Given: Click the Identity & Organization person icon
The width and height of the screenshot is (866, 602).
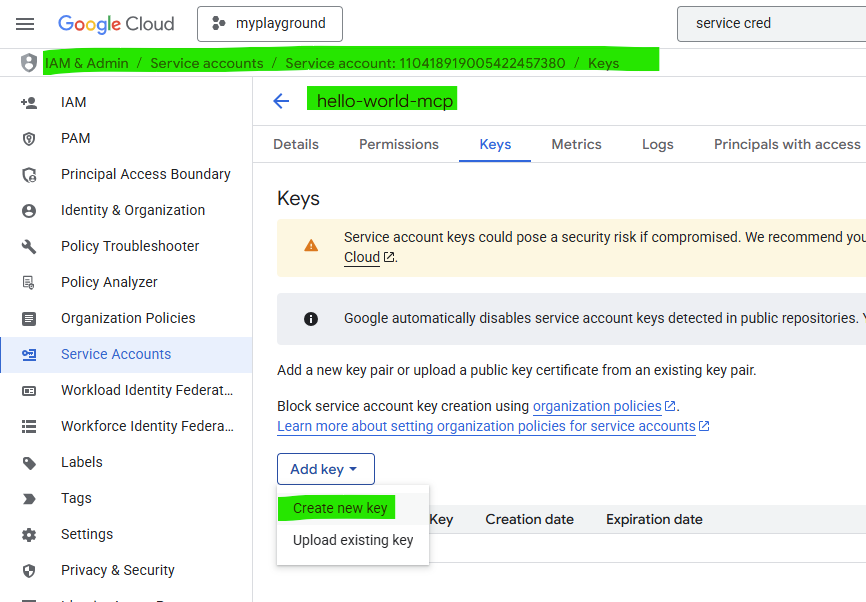Looking at the screenshot, I should click(29, 210).
